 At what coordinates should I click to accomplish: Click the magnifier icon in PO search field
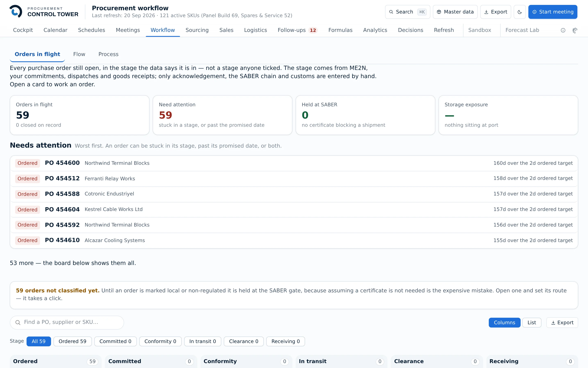[18, 322]
